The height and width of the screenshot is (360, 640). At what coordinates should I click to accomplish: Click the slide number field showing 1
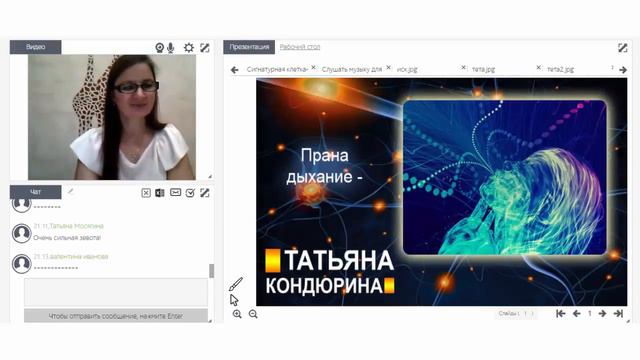coord(589,313)
